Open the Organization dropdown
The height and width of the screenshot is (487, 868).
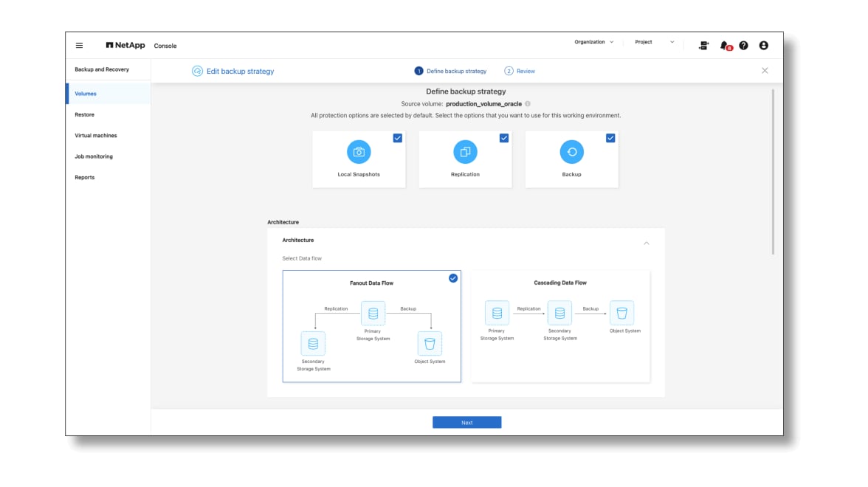click(594, 42)
